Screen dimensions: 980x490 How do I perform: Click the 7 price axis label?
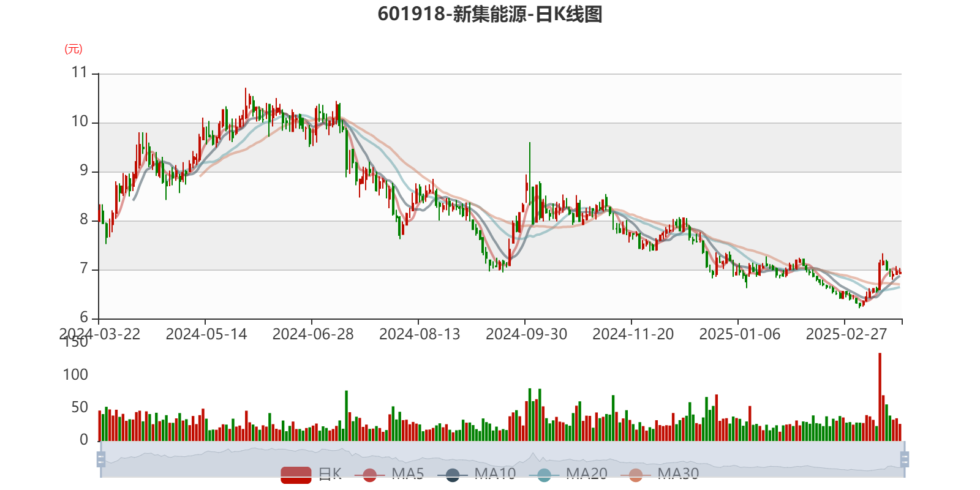click(x=84, y=269)
